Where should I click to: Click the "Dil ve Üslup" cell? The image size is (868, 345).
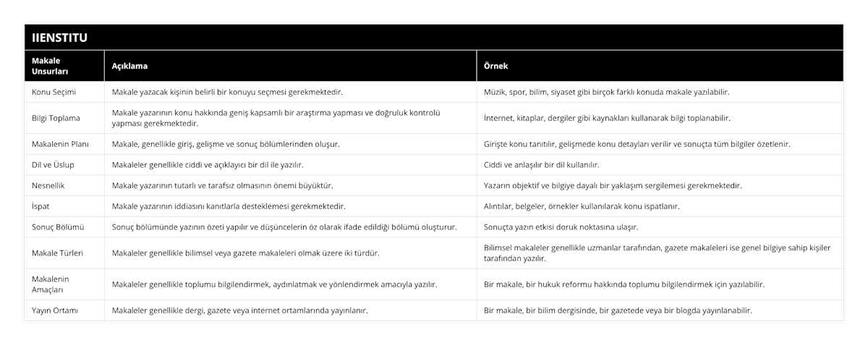coord(53,165)
